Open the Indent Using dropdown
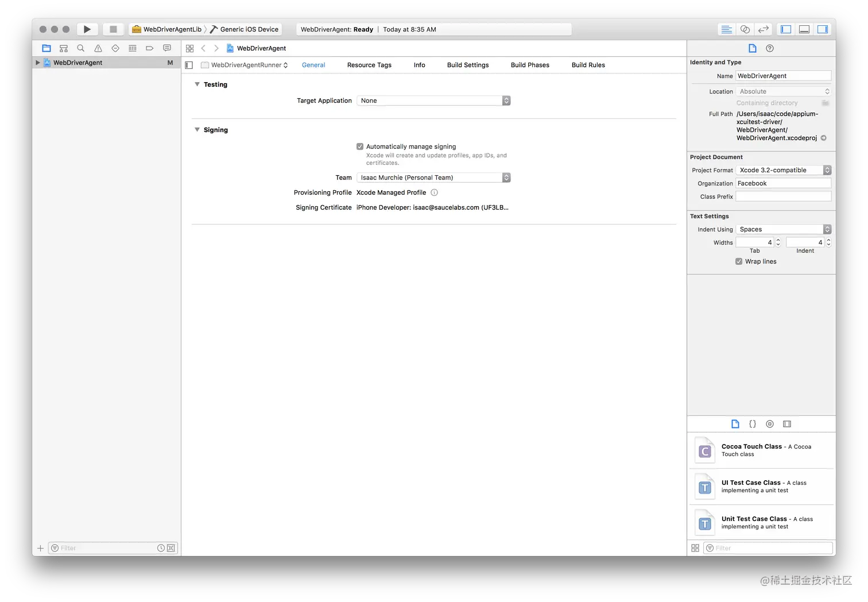The height and width of the screenshot is (602, 868). [784, 229]
